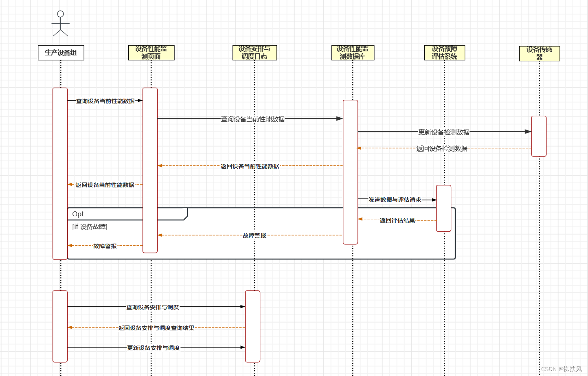Select the stick figure actor icon

(x=60, y=23)
